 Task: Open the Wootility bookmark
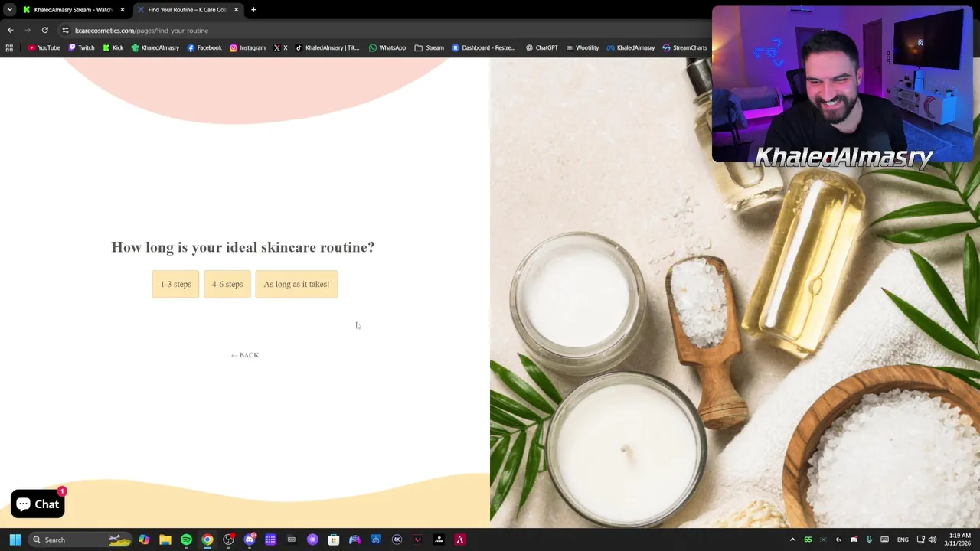tap(582, 47)
